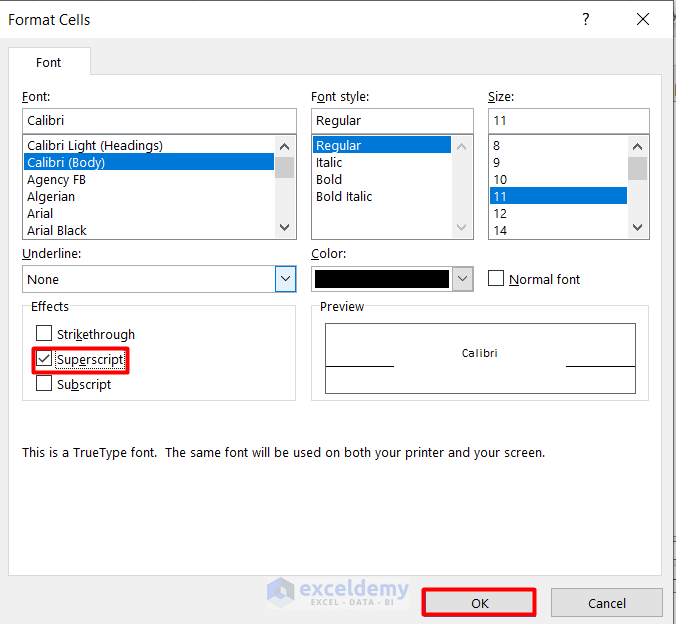Expand the Color dropdown arrow
The height and width of the screenshot is (624, 676).
point(462,279)
